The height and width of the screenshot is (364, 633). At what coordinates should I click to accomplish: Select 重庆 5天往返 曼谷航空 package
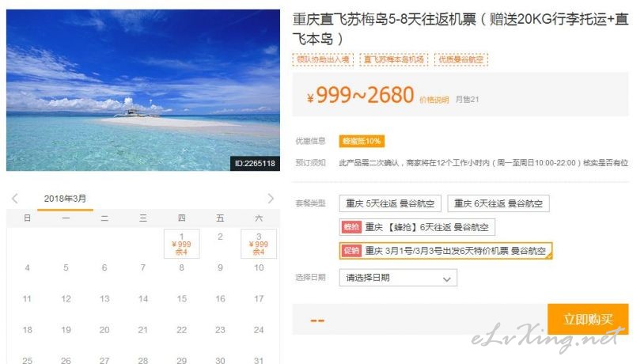[390, 203]
